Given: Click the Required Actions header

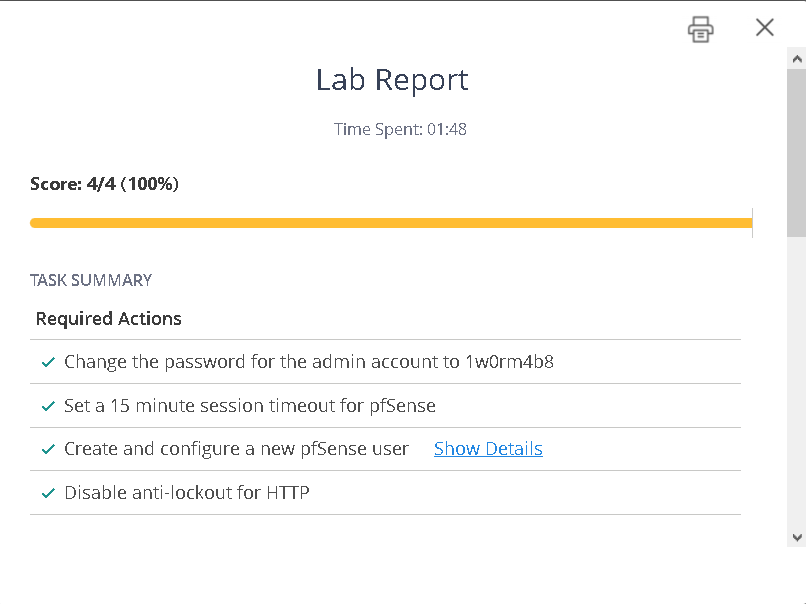Looking at the screenshot, I should (x=109, y=319).
